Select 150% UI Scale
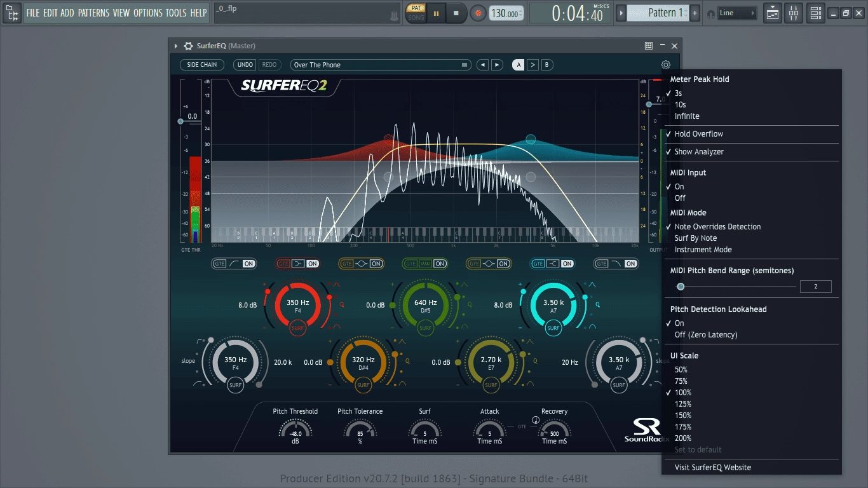868x488 pixels. click(752, 416)
